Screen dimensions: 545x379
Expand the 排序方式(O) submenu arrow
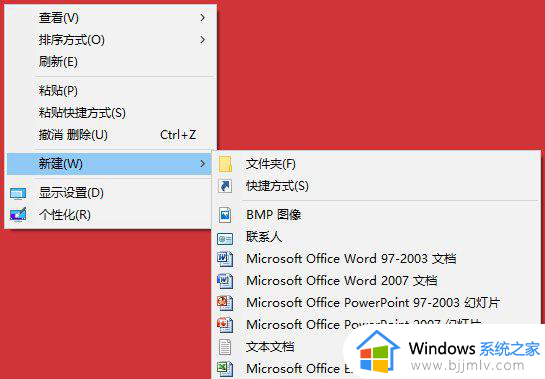pos(203,40)
